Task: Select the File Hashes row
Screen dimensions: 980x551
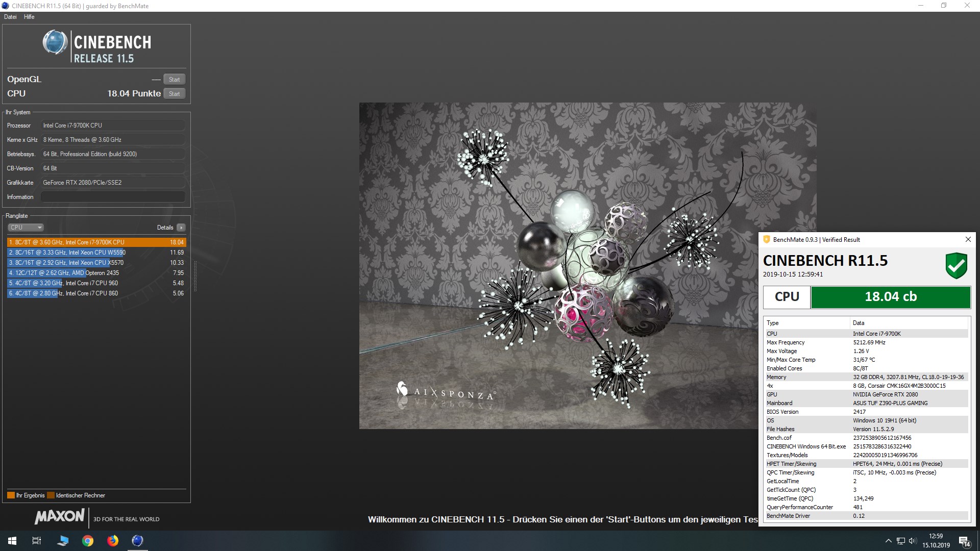Action: pos(866,429)
